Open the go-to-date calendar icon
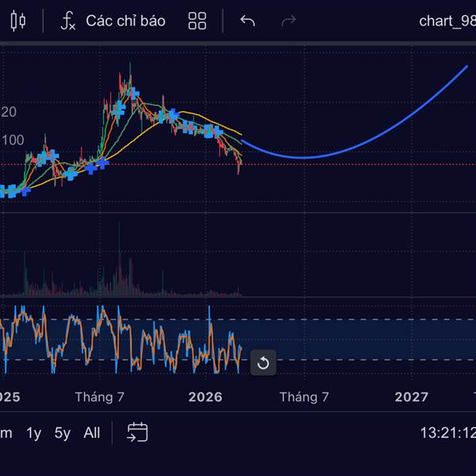 tap(137, 432)
